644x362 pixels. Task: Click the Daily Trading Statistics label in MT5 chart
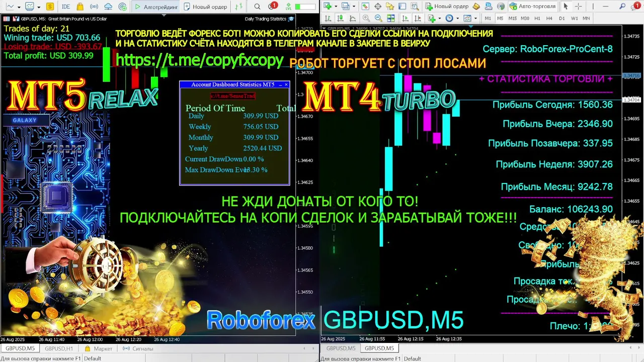(x=266, y=19)
